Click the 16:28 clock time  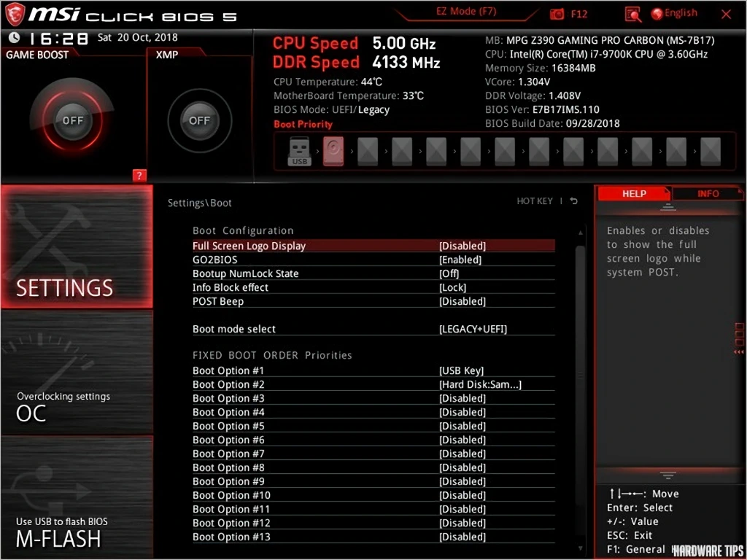click(x=58, y=38)
